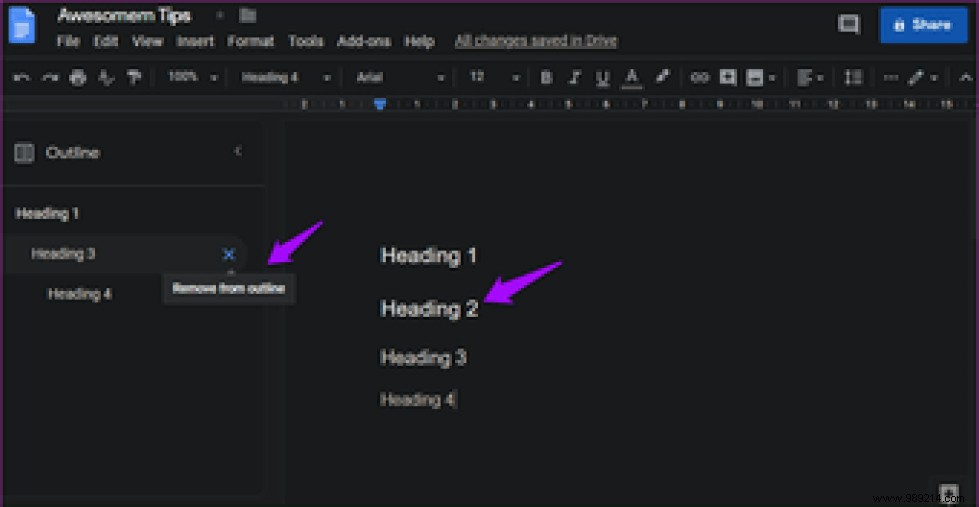Open the File menu

pyautogui.click(x=69, y=41)
